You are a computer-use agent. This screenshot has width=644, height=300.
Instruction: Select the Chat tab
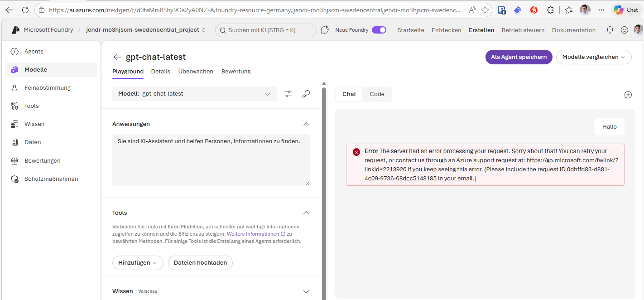pyautogui.click(x=349, y=94)
